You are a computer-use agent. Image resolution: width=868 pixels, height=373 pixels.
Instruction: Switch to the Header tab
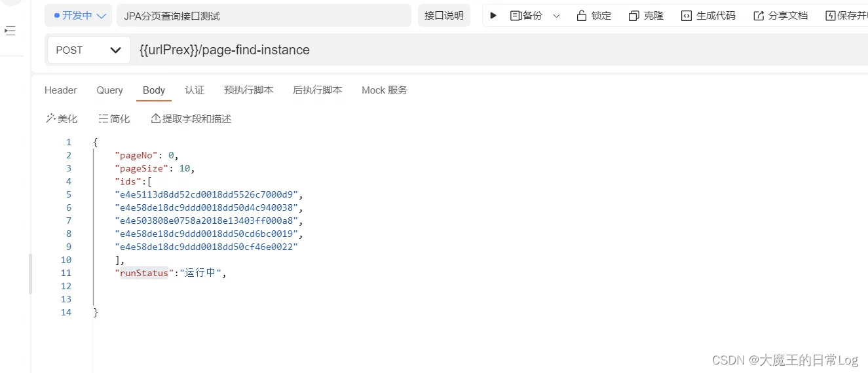pyautogui.click(x=61, y=90)
